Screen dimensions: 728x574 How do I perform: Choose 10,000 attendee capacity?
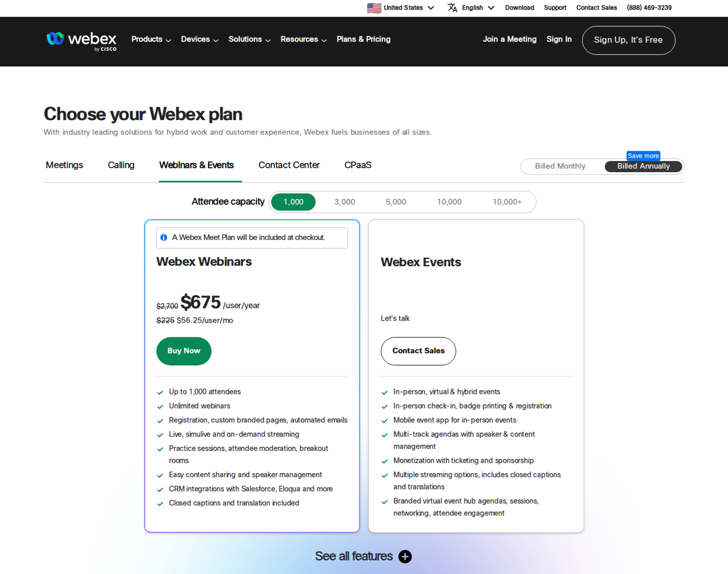[449, 202]
